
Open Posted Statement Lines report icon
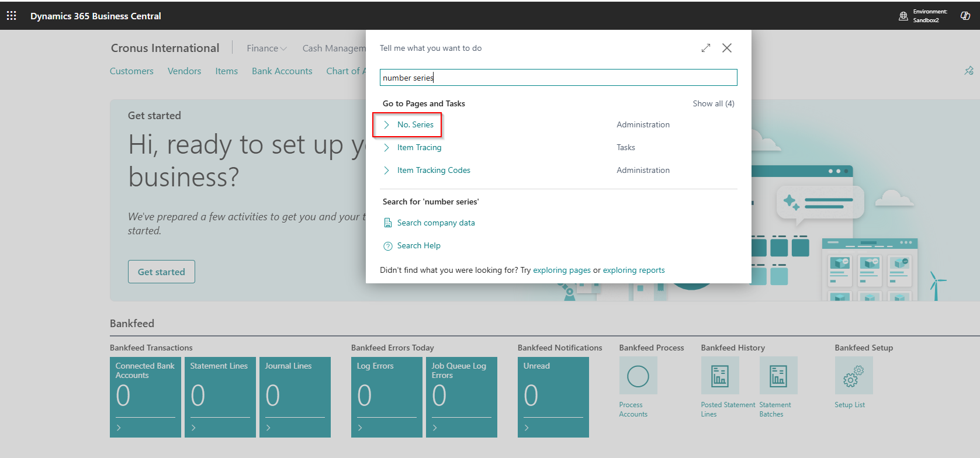(720, 376)
